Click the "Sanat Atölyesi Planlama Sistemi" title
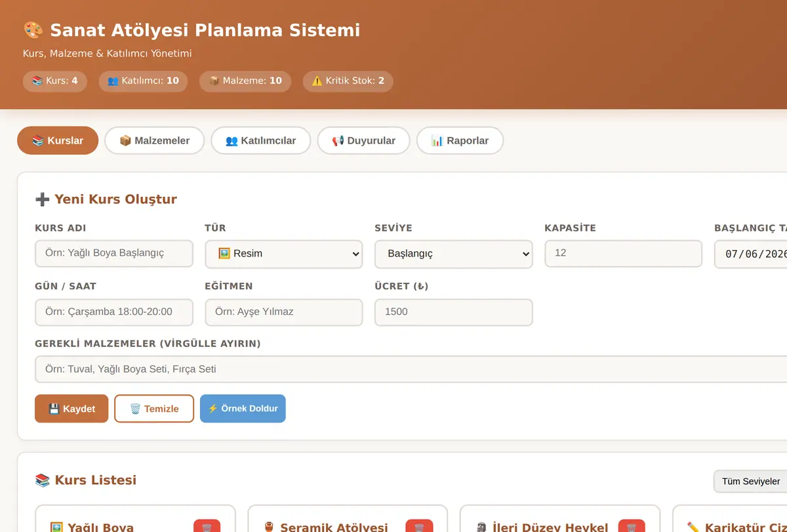 (205, 30)
